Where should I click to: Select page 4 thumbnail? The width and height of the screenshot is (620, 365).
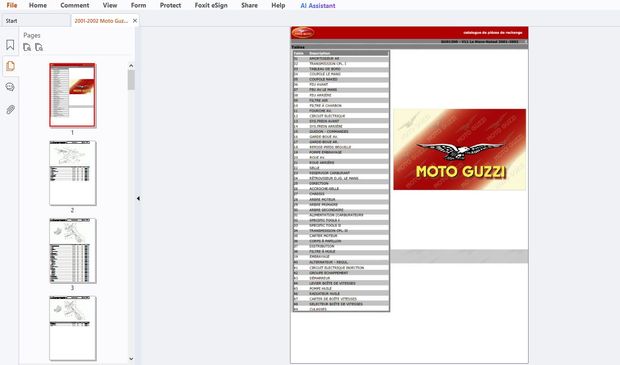coord(72,328)
